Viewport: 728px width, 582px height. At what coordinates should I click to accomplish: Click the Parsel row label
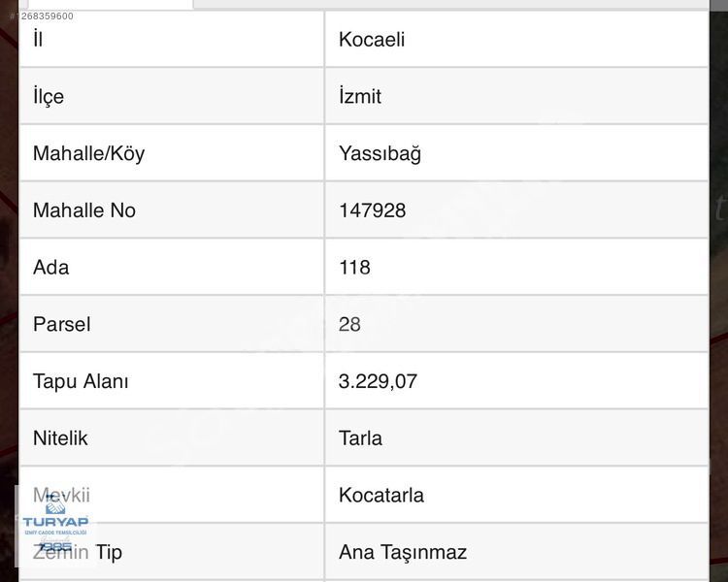62,324
